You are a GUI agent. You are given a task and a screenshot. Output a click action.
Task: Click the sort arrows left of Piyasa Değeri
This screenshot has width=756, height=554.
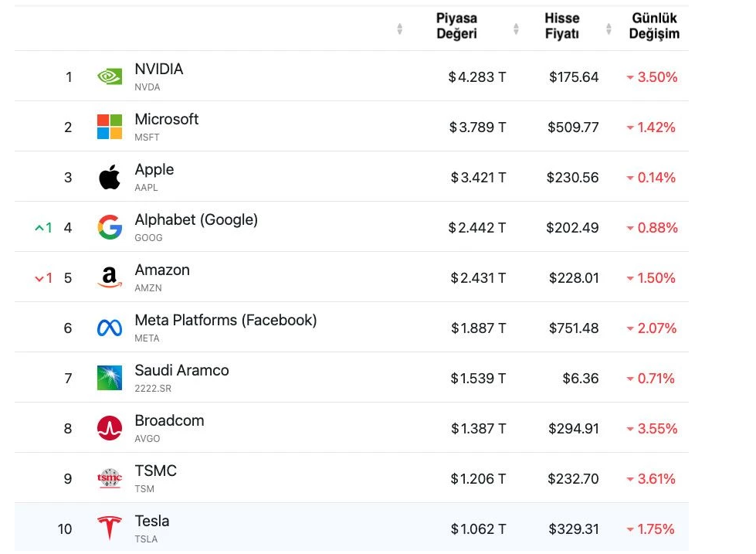click(399, 29)
